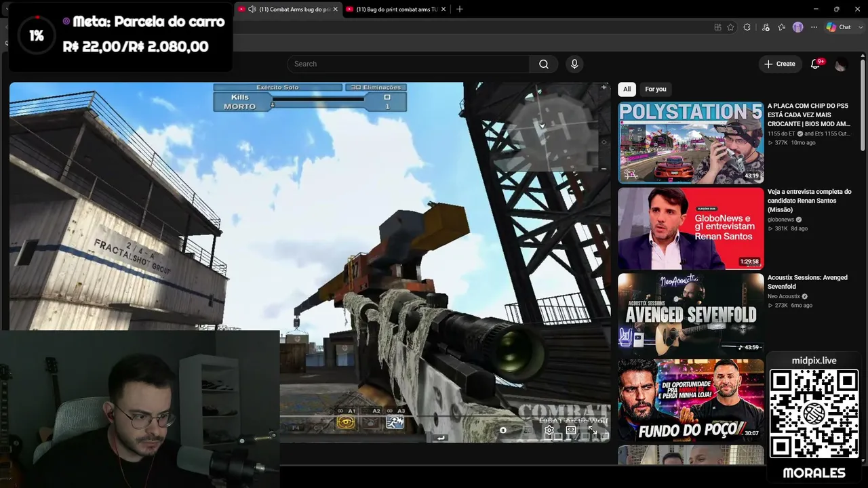Image resolution: width=868 pixels, height=488 pixels.
Task: Click the '381K 8d ago' view count text
Action: pyautogui.click(x=787, y=229)
